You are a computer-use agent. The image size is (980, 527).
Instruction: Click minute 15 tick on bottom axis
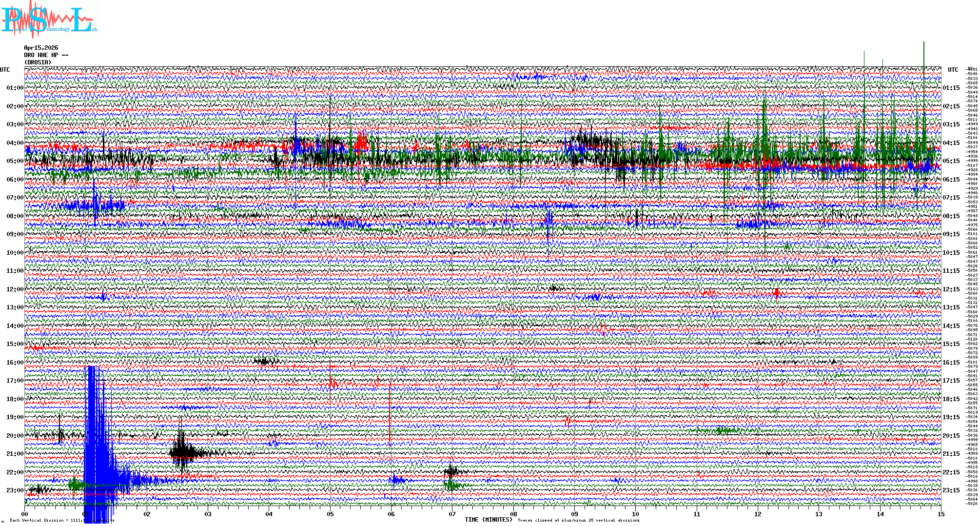(x=941, y=514)
